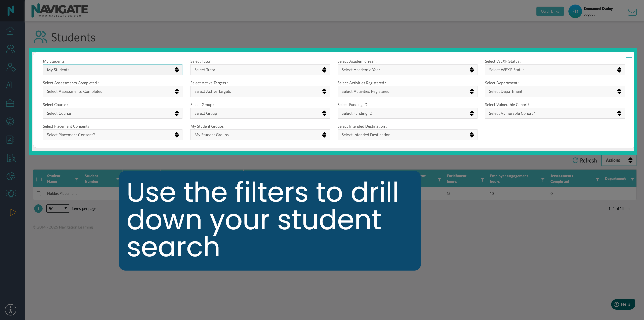Click the Refresh button above the table
The height and width of the screenshot is (320, 644).
(x=585, y=160)
